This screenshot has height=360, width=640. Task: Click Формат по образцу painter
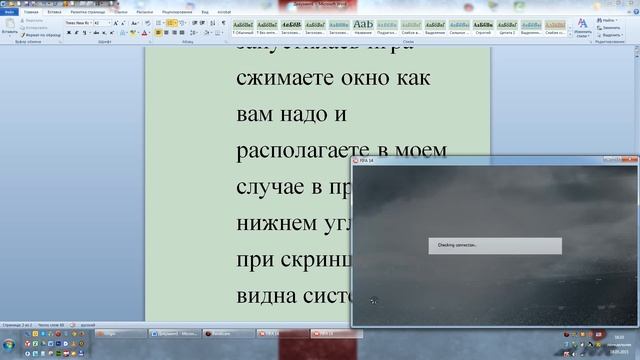(x=41, y=35)
